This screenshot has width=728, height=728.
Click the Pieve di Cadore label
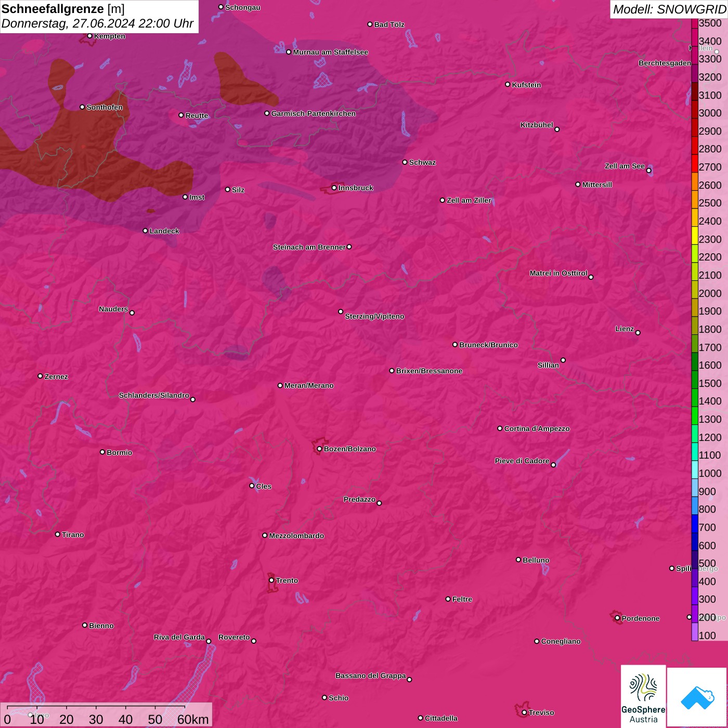coord(522,461)
